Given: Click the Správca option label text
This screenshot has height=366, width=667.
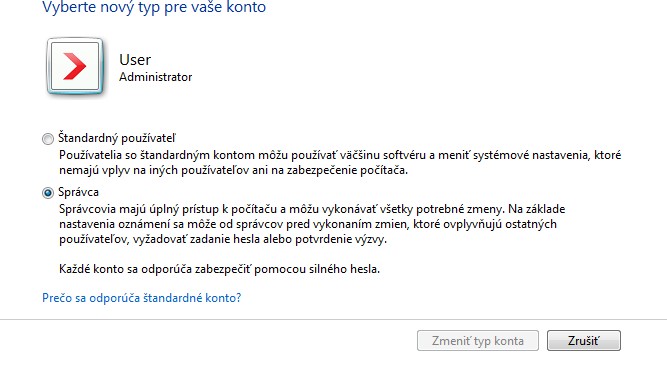Looking at the screenshot, I should (78, 192).
